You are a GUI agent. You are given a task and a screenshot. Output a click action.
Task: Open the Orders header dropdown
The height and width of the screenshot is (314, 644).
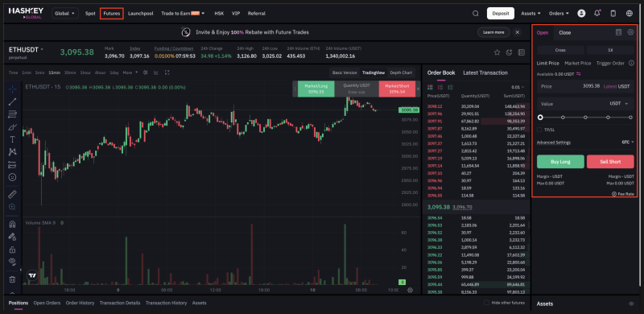(559, 14)
